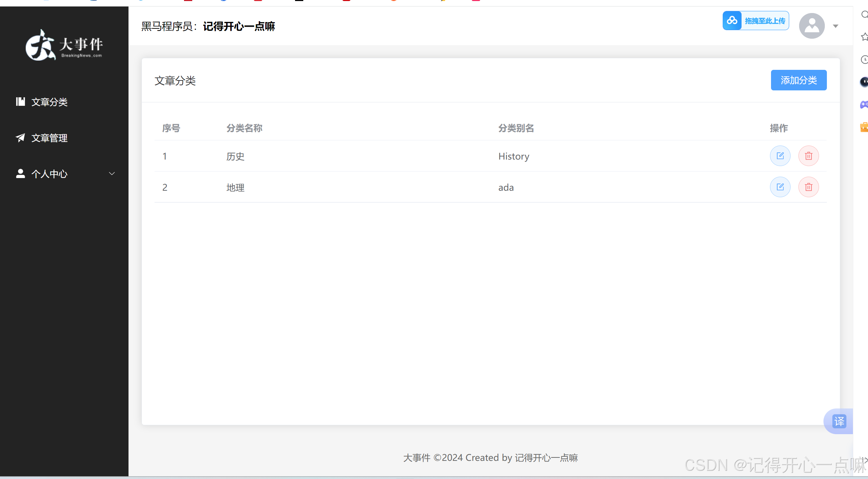The width and height of the screenshot is (868, 479).
Task: Click the header username 记得开心一点嘛
Action: click(239, 26)
